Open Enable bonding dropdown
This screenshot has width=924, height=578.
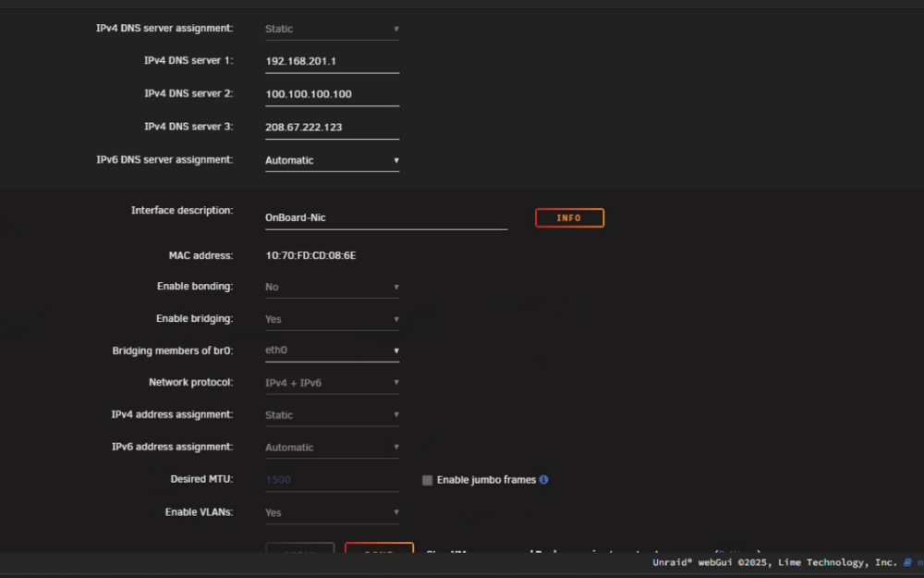pyautogui.click(x=333, y=288)
